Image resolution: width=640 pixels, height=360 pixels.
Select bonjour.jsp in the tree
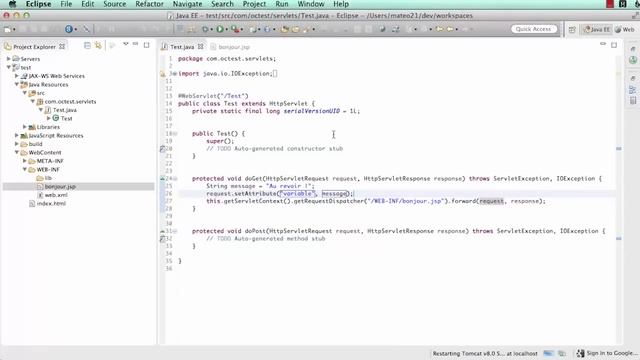click(x=60, y=187)
